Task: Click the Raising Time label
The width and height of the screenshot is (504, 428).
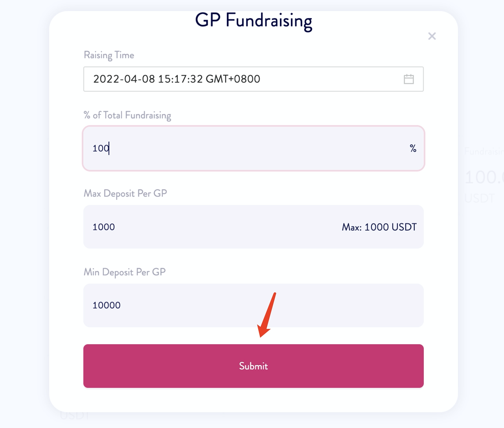Action: click(x=109, y=55)
